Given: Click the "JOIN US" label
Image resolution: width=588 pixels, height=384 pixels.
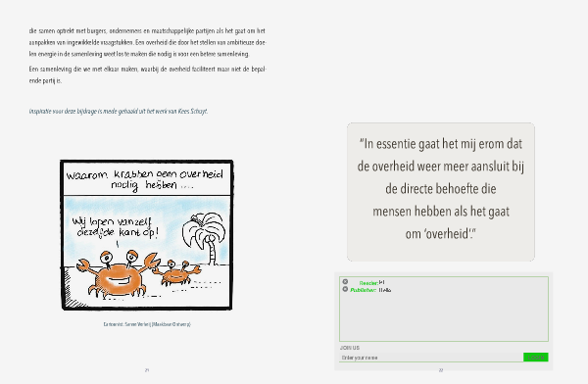Looking at the screenshot, I should click(350, 348).
